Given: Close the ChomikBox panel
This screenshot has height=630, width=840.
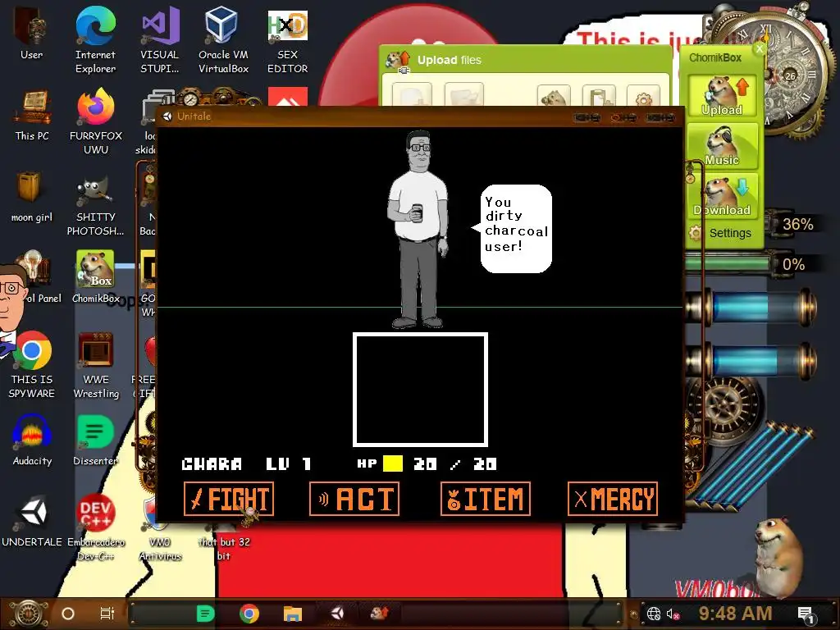Looking at the screenshot, I should 759,48.
